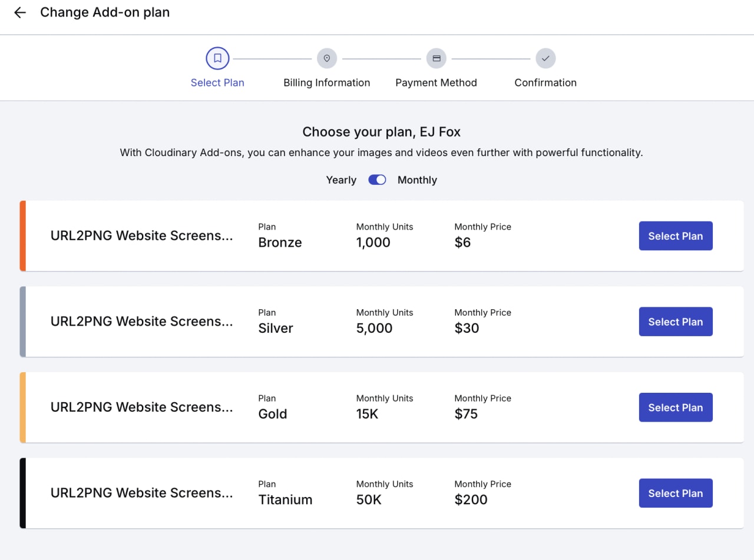Toggle the Monthly billing switch
Image resolution: width=754 pixels, height=560 pixels.
coord(377,180)
